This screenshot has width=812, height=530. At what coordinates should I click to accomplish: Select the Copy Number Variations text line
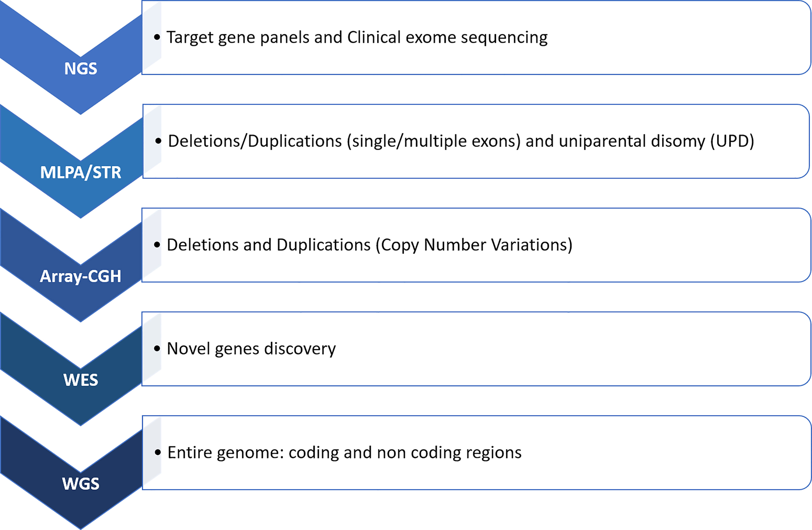coord(370,245)
